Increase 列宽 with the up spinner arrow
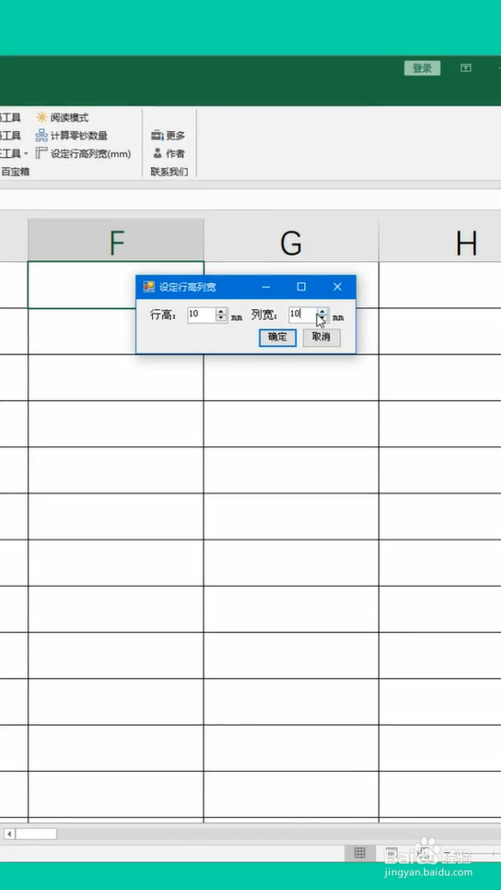This screenshot has width=501, height=890. pos(322,311)
